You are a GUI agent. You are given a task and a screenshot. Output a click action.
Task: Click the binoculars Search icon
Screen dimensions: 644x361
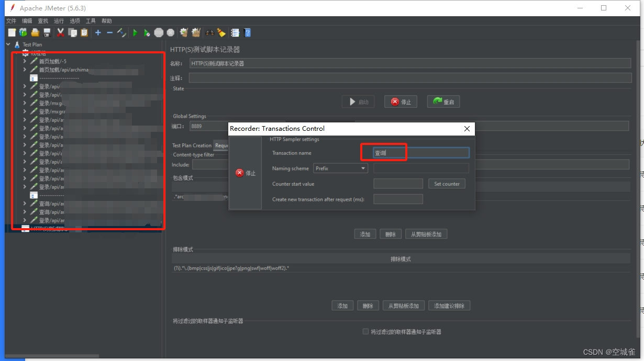coord(209,32)
